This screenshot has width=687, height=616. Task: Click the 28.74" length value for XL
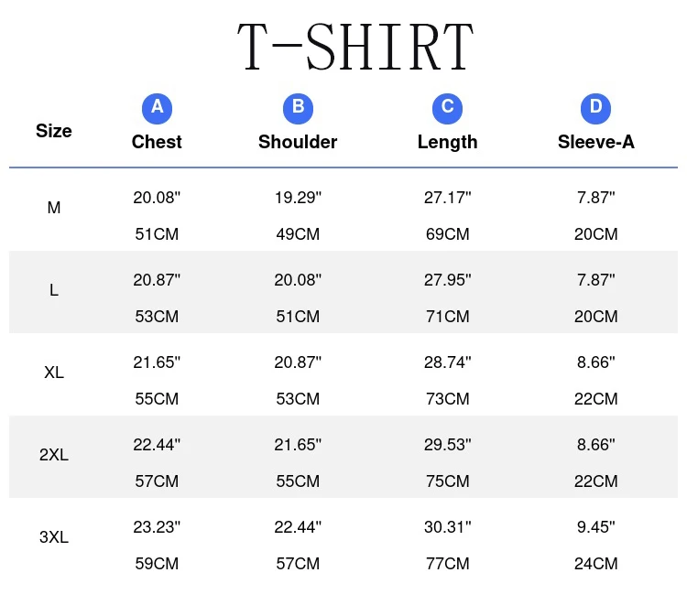coord(447,362)
